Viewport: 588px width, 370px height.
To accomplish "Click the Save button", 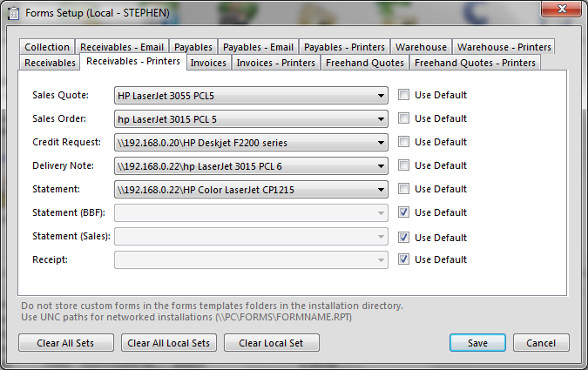I will point(477,343).
